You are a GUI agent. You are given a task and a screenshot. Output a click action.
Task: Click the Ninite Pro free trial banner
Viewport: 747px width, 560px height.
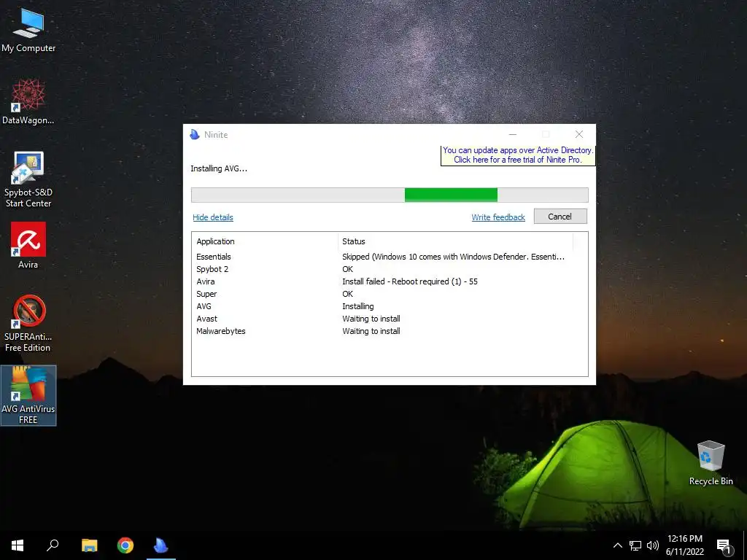click(x=518, y=155)
